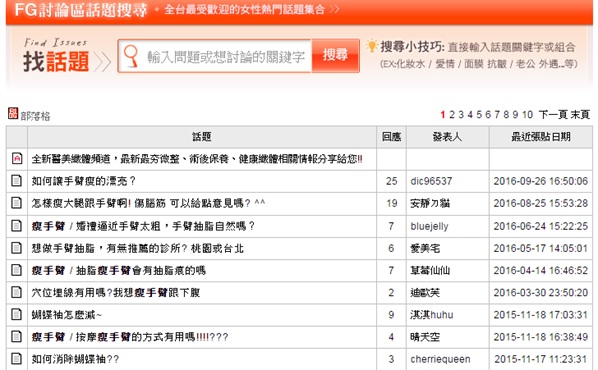Image resolution: width=598 pixels, height=370 pixels.
Task: Click date 2016-08-25 15:53:28
Action: click(x=541, y=203)
